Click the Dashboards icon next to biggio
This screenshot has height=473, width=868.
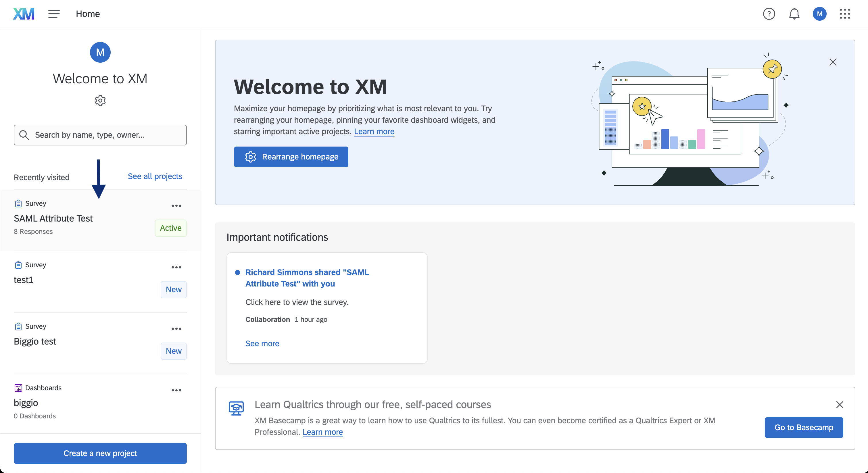18,388
